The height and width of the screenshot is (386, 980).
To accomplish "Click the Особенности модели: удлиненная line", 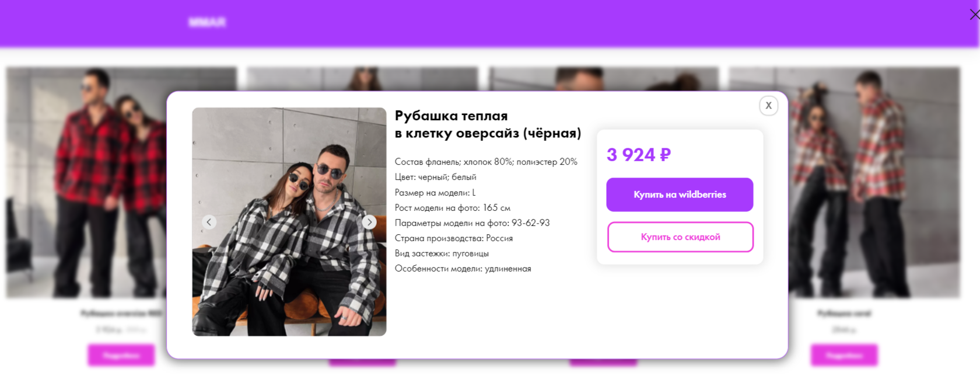I will click(x=463, y=269).
